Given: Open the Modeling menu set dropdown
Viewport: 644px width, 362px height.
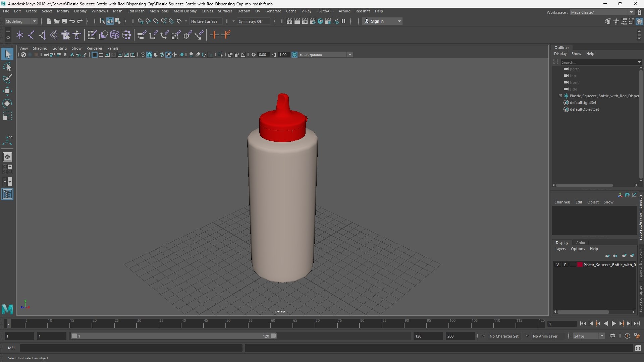Looking at the screenshot, I should coord(21,21).
